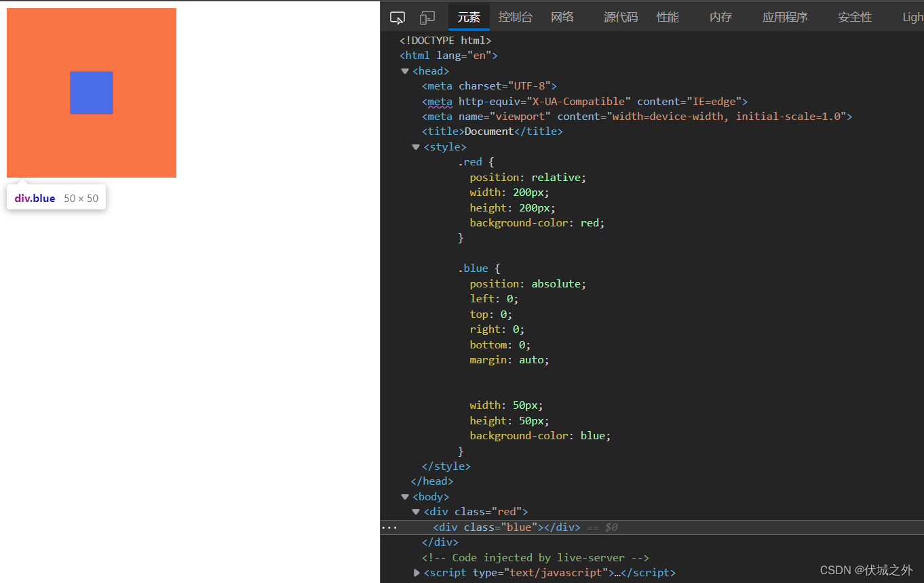Image resolution: width=924 pixels, height=583 pixels.
Task: Open the 控制台 tab
Action: (x=516, y=17)
